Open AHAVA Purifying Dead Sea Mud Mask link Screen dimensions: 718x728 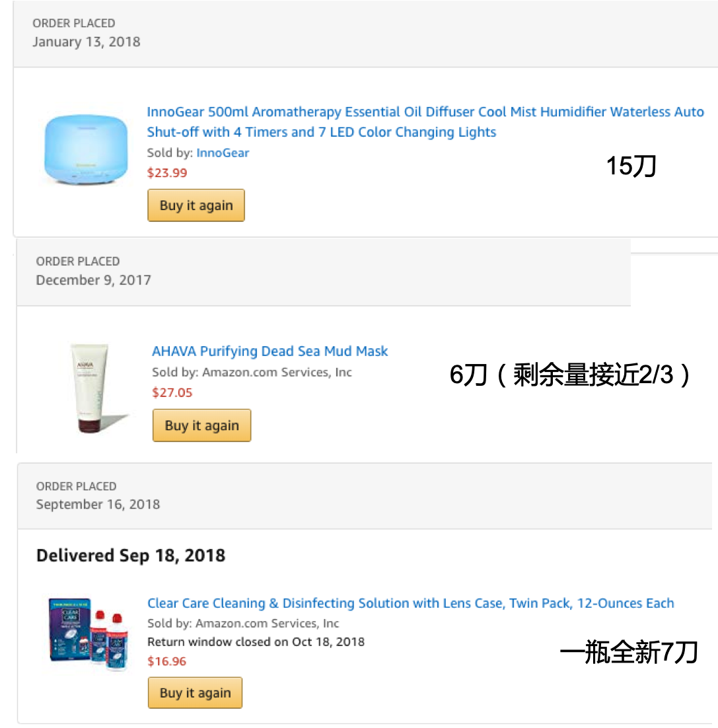(x=270, y=351)
